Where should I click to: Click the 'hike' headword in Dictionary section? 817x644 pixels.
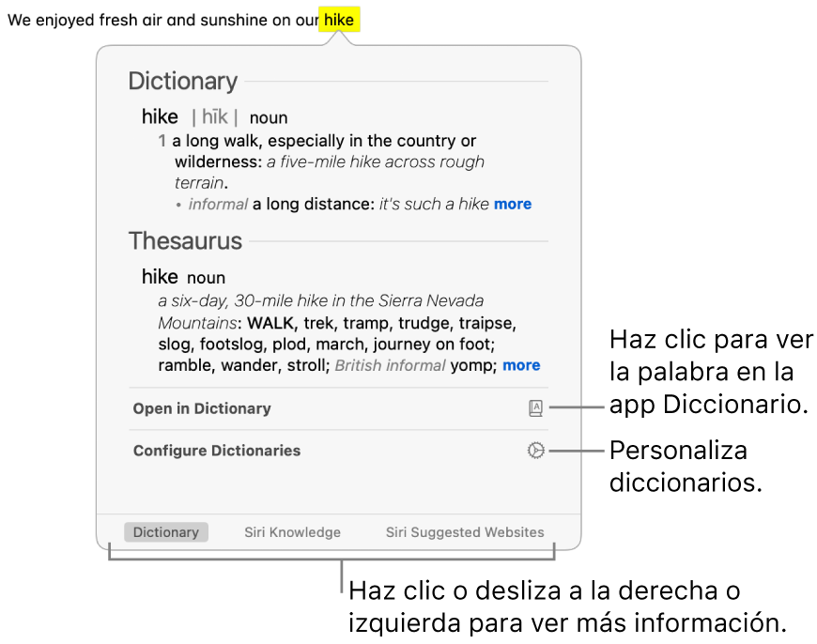[x=160, y=116]
